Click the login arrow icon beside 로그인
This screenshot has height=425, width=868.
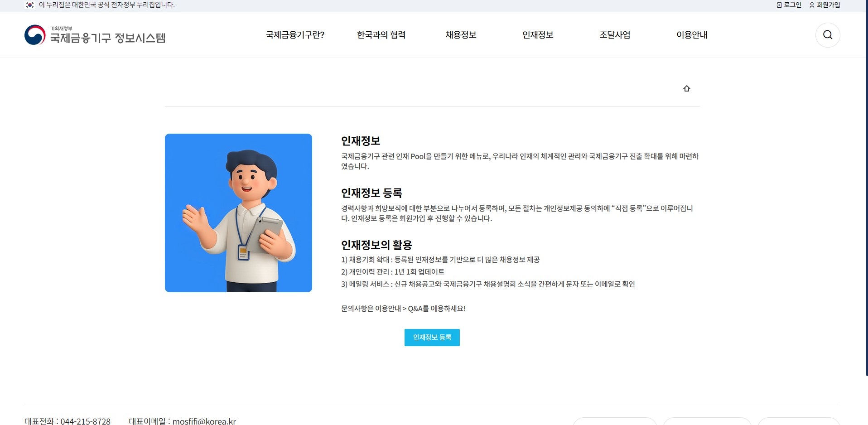pyautogui.click(x=779, y=5)
